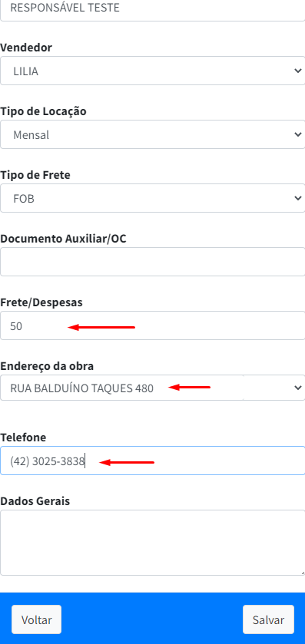Click the Tipo de Frete label text
Image resolution: width=305 pixels, height=644 pixels.
point(35,175)
